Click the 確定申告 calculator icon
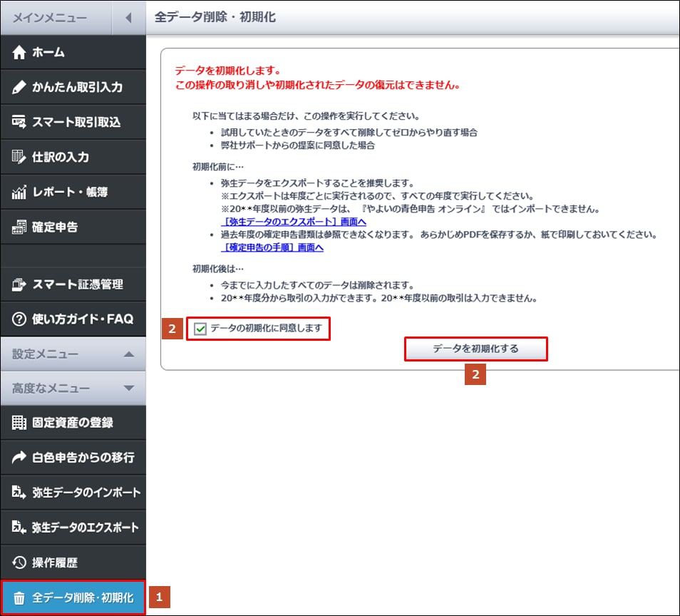 pyautogui.click(x=19, y=228)
